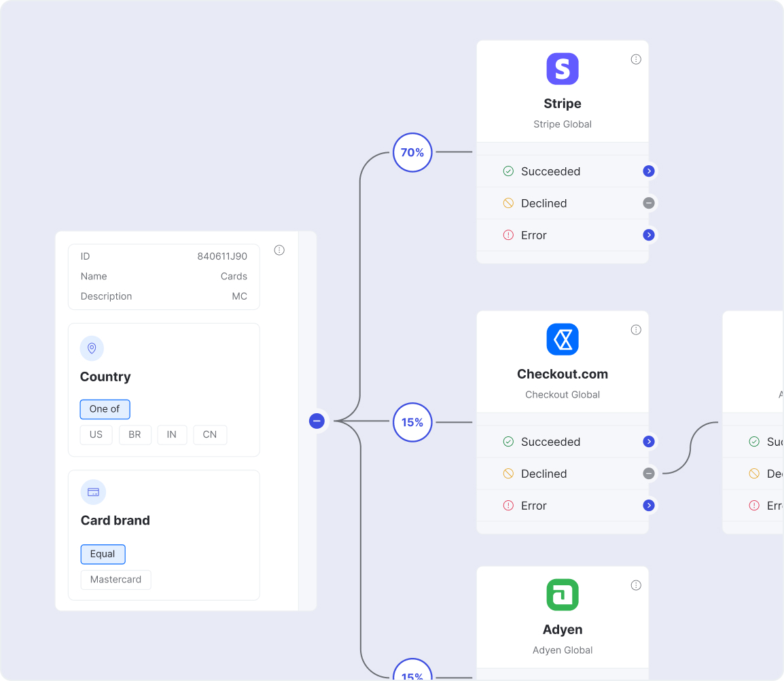The image size is (784, 681).
Task: Click the IN country tag
Action: pos(172,435)
